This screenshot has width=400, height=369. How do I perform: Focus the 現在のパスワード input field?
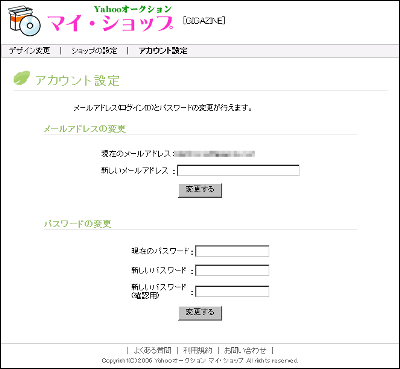pyautogui.click(x=232, y=251)
